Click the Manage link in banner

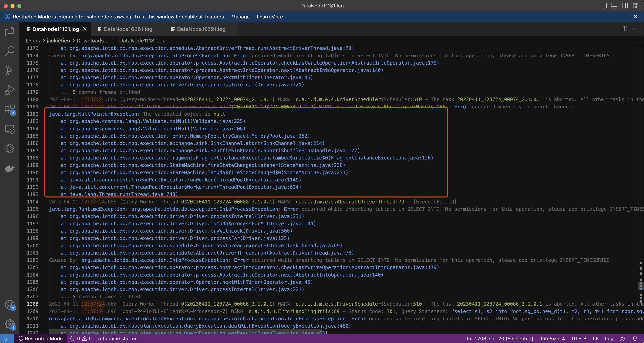[x=240, y=17]
